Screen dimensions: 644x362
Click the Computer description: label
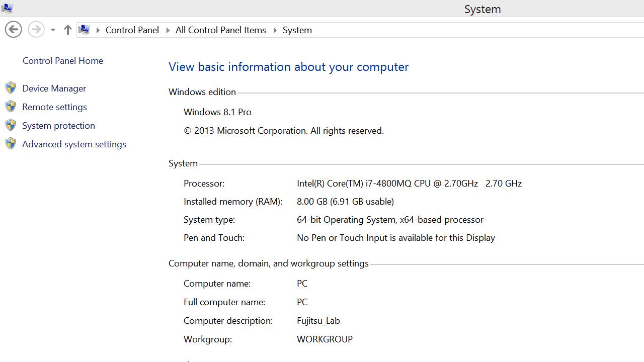pyautogui.click(x=228, y=321)
